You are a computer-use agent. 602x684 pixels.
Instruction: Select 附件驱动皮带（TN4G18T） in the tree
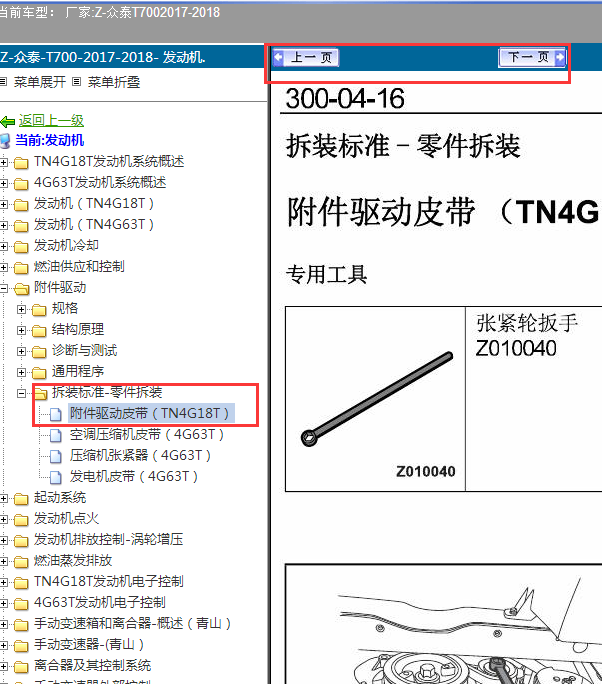[151, 413]
